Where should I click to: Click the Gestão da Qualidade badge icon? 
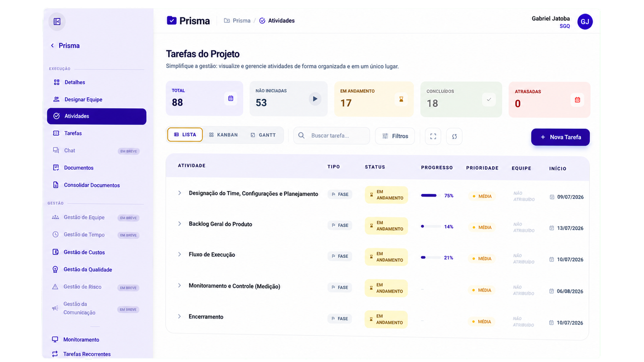[x=56, y=270]
